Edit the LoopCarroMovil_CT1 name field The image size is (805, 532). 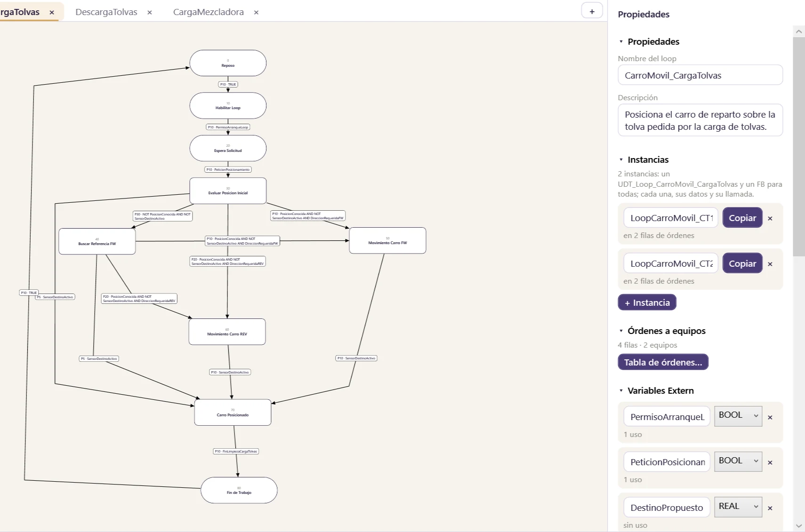pos(671,218)
